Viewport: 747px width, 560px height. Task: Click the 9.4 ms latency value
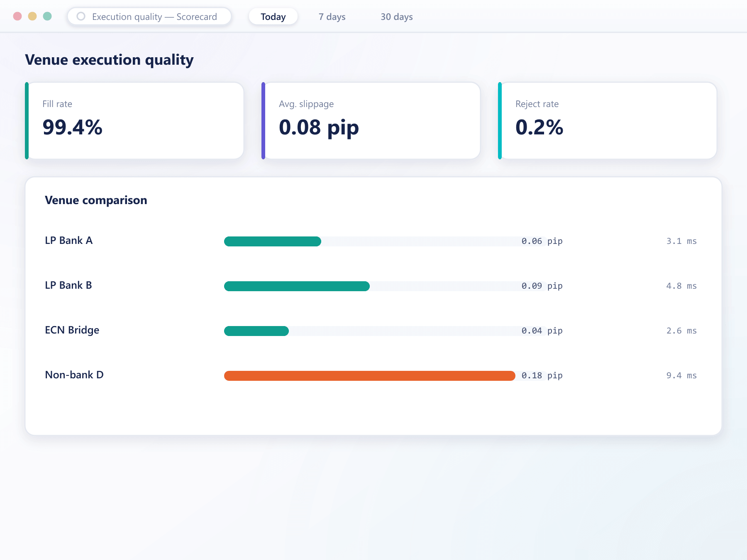[681, 375]
